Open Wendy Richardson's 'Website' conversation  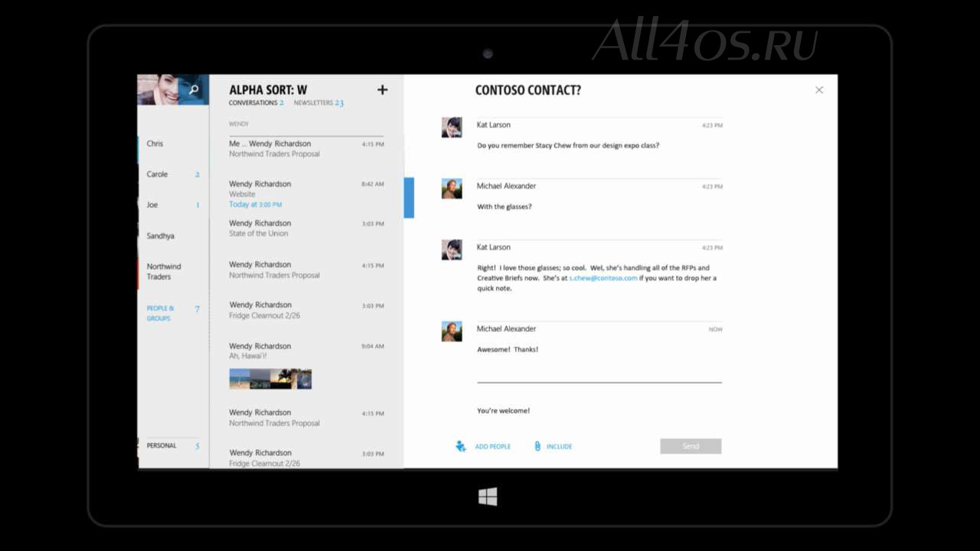coord(306,194)
